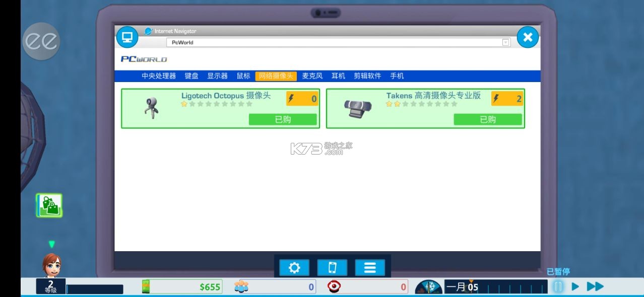Open the hamburger menu icon at the bottom

tap(370, 267)
